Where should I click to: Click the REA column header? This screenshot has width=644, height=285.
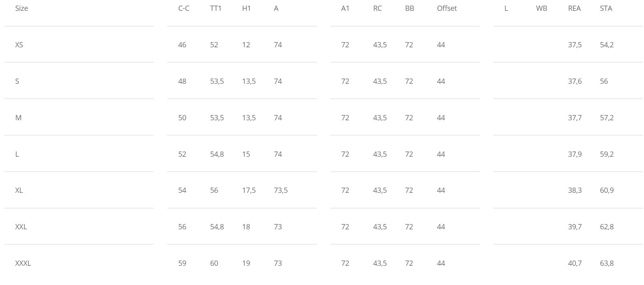point(574,8)
